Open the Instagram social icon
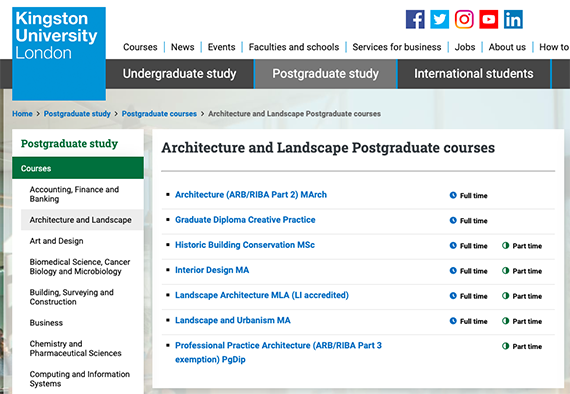 pos(464,19)
